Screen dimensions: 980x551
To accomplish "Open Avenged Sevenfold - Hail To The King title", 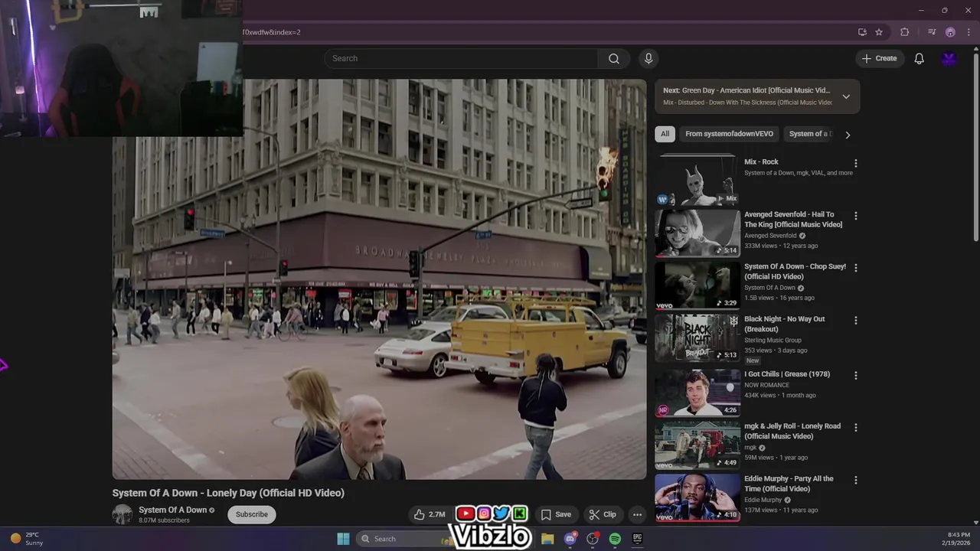I will click(793, 220).
